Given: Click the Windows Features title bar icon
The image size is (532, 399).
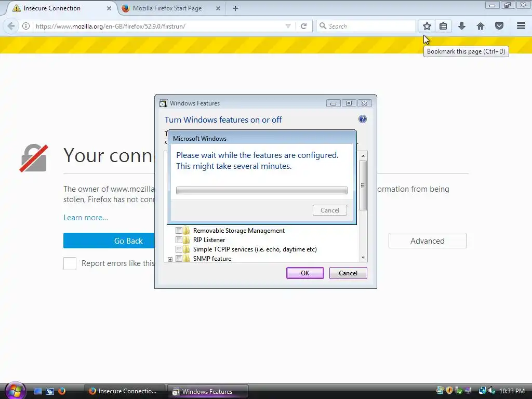Looking at the screenshot, I should coord(163,103).
